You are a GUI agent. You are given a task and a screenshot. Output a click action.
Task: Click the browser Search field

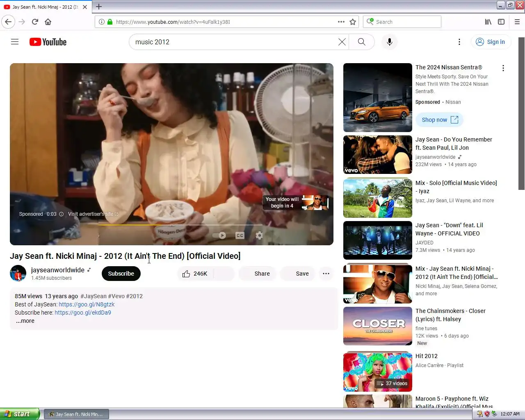tap(402, 22)
